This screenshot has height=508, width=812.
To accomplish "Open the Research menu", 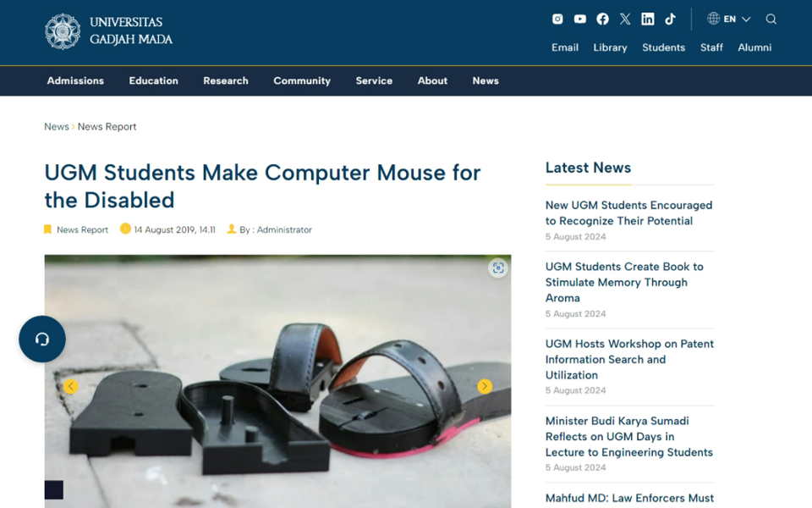I will [226, 80].
